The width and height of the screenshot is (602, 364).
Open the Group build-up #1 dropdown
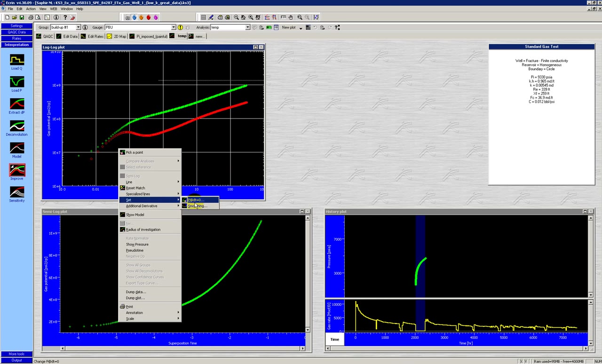(78, 27)
